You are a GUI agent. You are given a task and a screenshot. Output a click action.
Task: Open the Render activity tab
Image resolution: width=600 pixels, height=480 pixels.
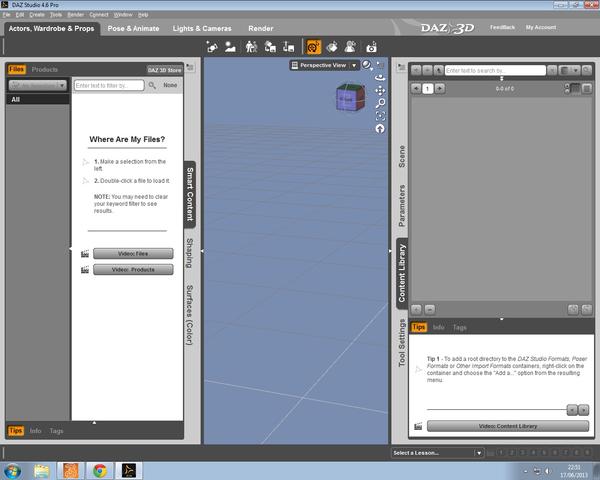click(261, 28)
